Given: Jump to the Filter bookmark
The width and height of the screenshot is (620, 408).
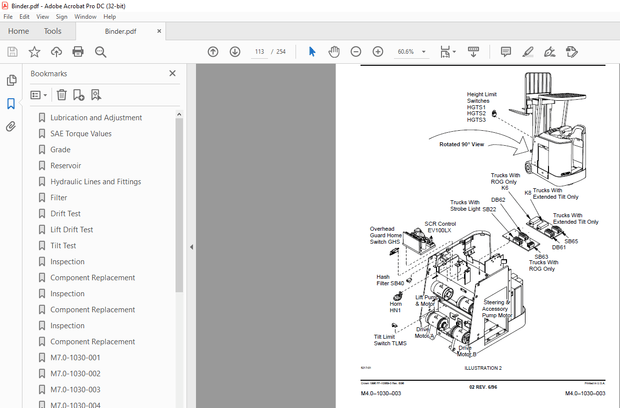Looking at the screenshot, I should 59,198.
